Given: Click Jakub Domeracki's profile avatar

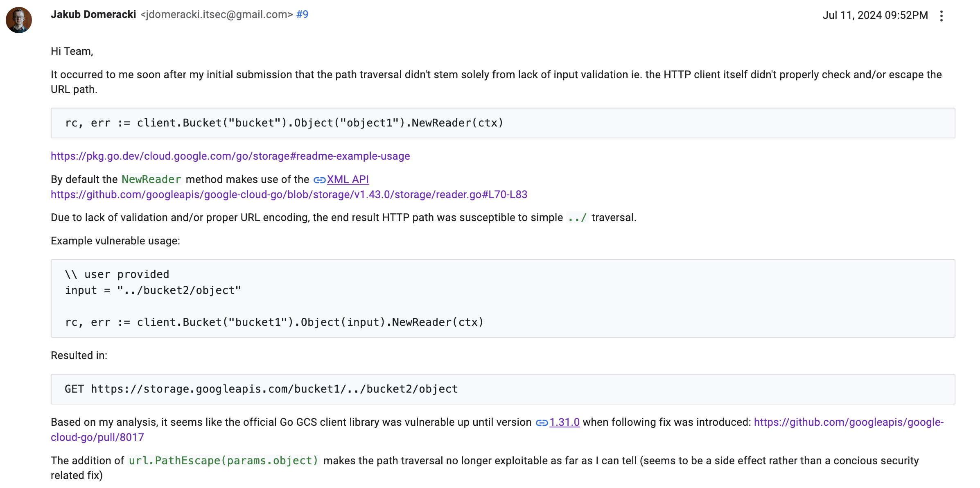Looking at the screenshot, I should [19, 20].
